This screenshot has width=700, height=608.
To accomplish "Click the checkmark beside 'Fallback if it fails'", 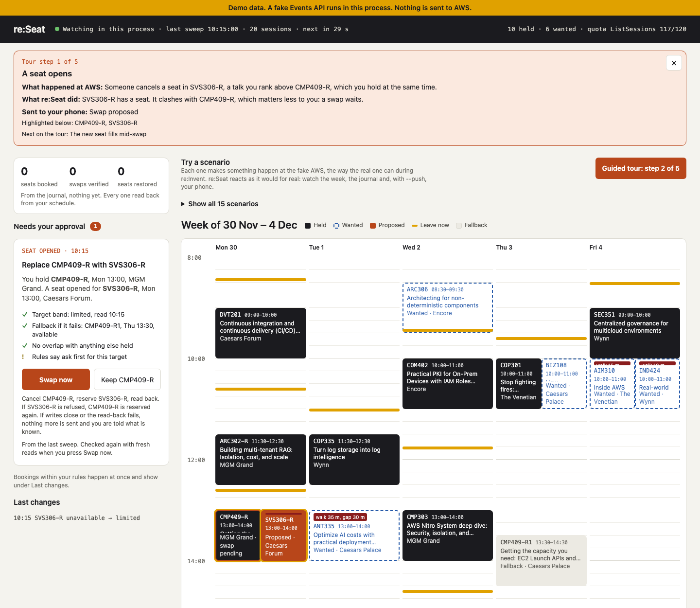I will 25,326.
